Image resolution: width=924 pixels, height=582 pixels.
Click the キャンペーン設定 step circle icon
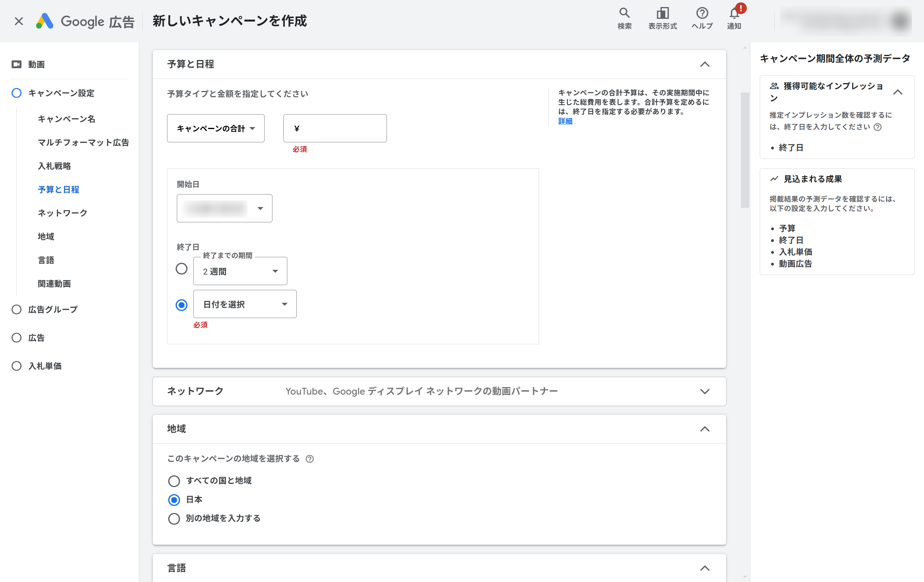(x=16, y=93)
